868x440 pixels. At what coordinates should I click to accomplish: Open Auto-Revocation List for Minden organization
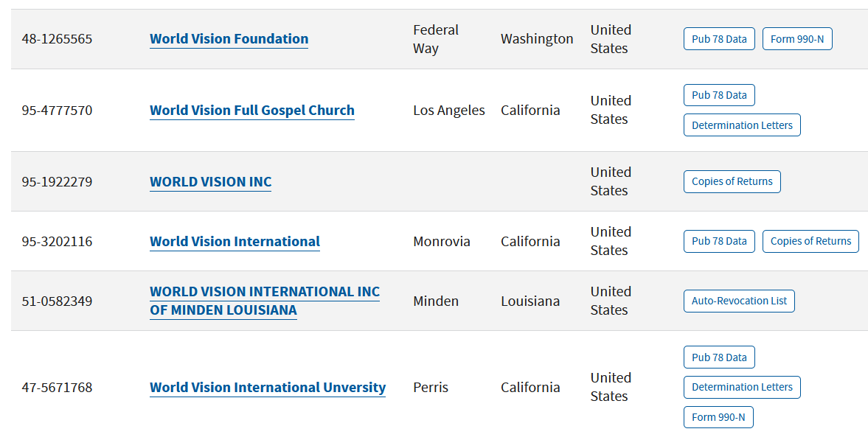tap(738, 301)
